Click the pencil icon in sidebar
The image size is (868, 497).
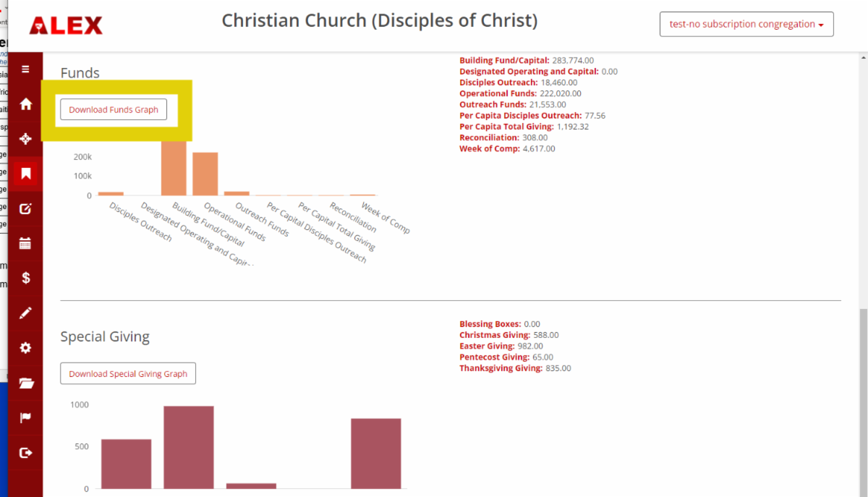[25, 313]
